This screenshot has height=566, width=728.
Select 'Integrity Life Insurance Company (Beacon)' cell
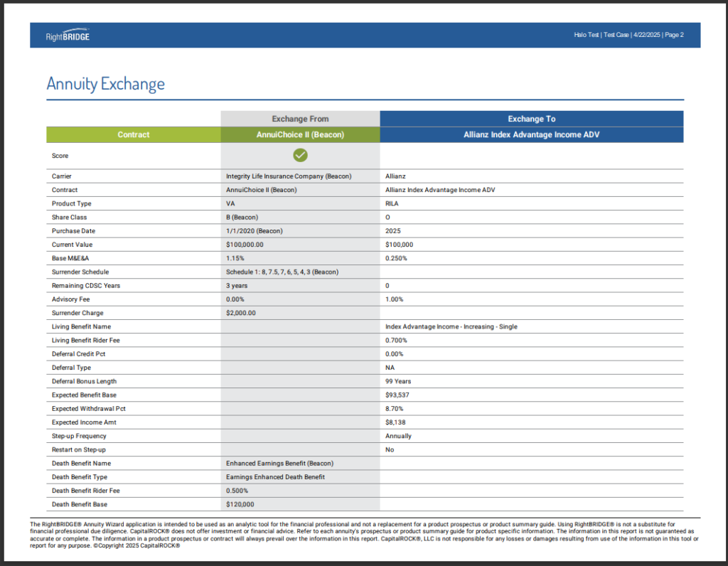tap(289, 176)
